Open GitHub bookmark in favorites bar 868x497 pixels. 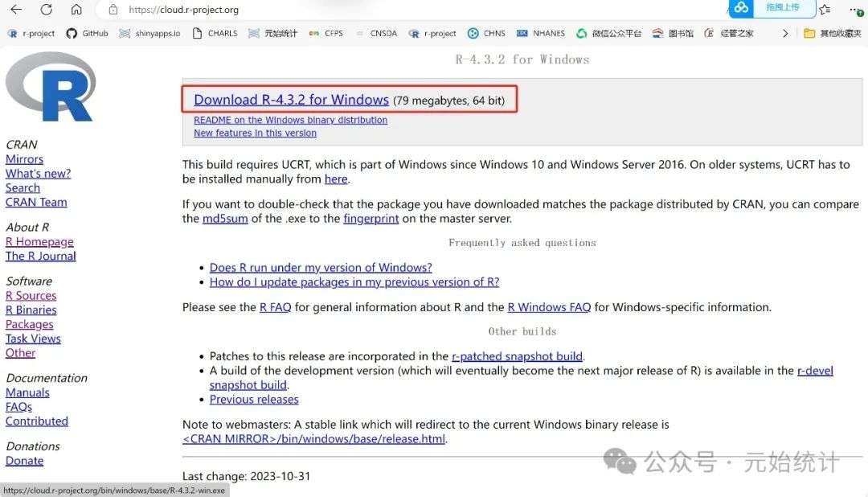coord(87,33)
